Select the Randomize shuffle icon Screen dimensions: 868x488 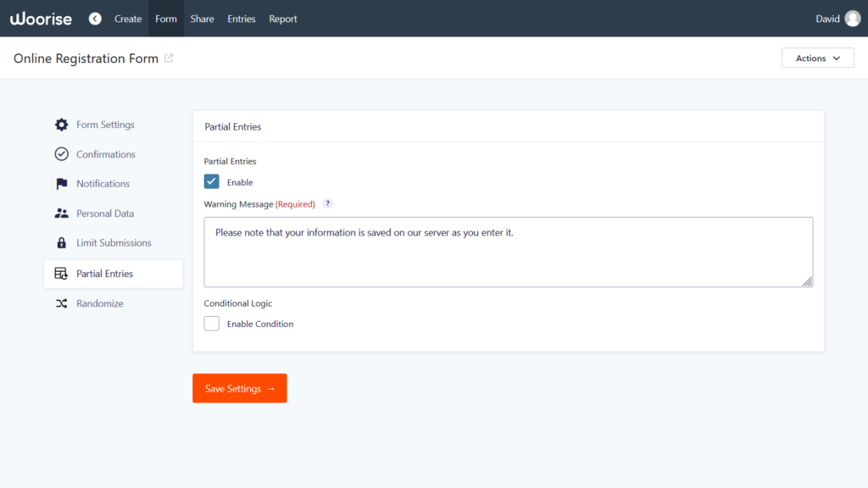click(x=61, y=302)
